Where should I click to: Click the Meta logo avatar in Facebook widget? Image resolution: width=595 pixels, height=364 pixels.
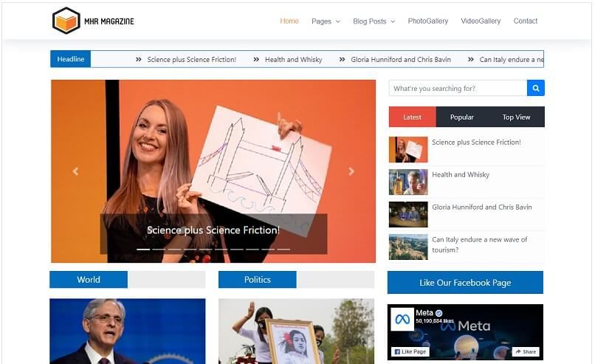tap(402, 319)
